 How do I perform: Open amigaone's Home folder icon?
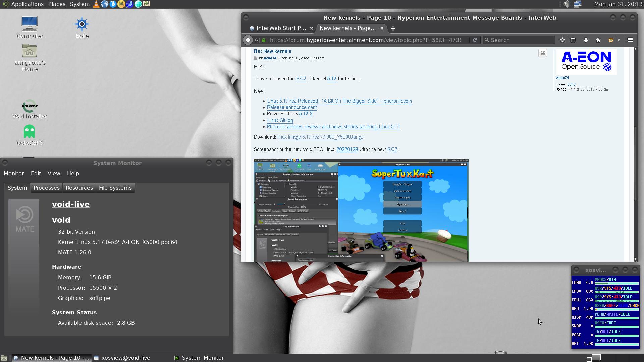coord(30,58)
